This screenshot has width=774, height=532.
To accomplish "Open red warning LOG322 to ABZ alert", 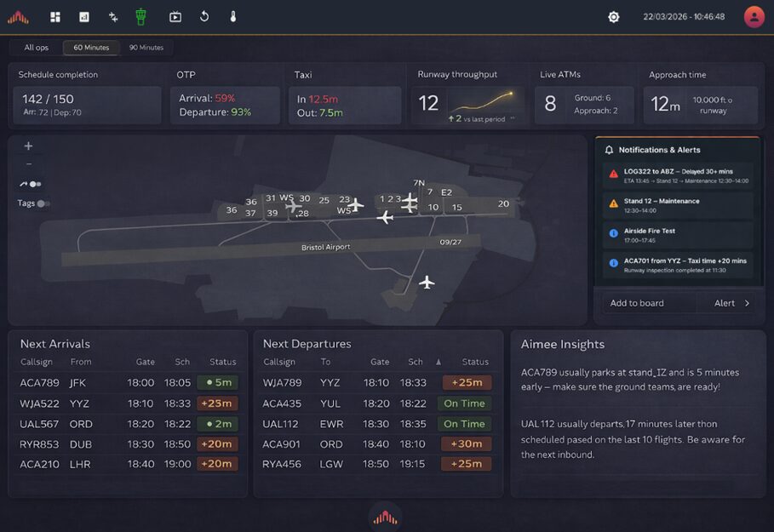I will pyautogui.click(x=679, y=175).
